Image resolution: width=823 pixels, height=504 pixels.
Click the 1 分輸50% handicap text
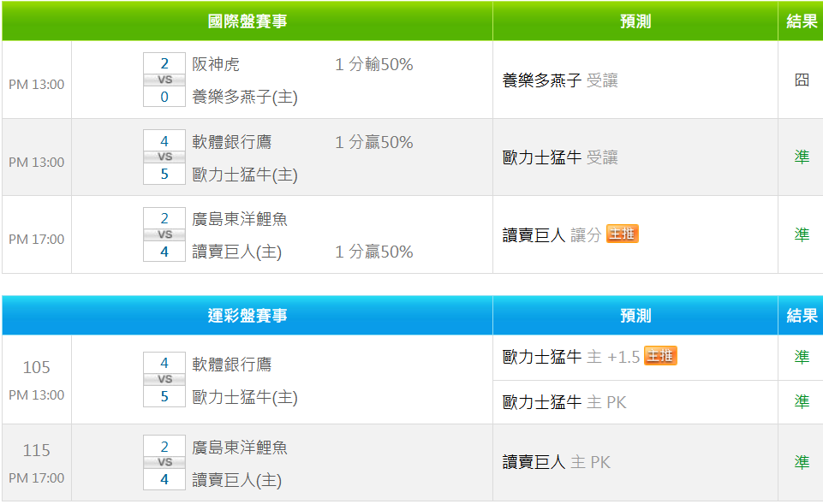click(374, 64)
